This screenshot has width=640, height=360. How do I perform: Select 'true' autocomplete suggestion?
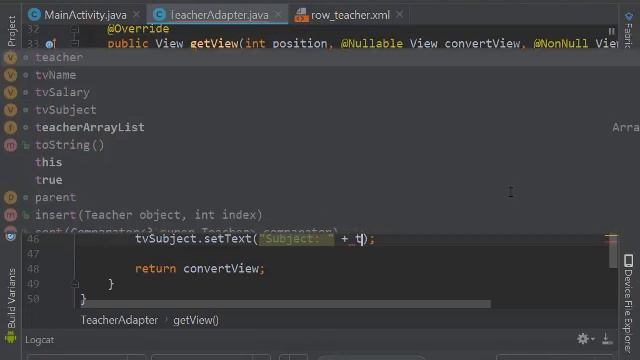click(320, 180)
